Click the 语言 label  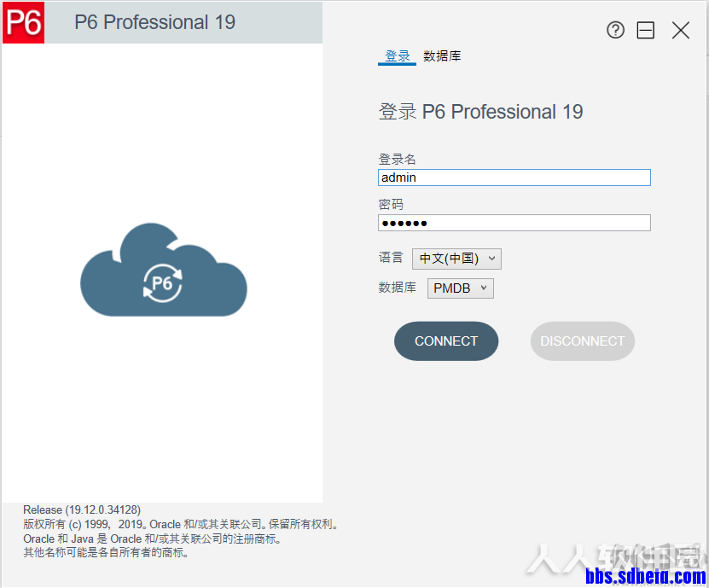coord(391,258)
